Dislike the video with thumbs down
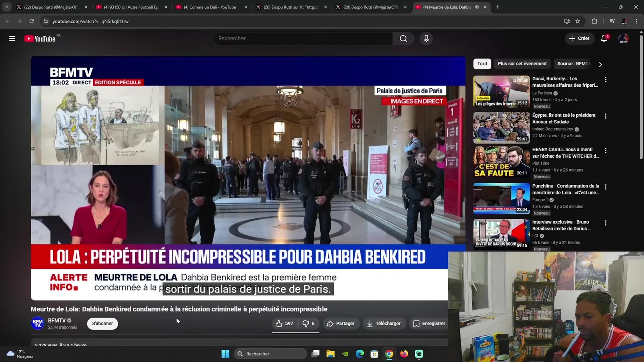 (308, 324)
